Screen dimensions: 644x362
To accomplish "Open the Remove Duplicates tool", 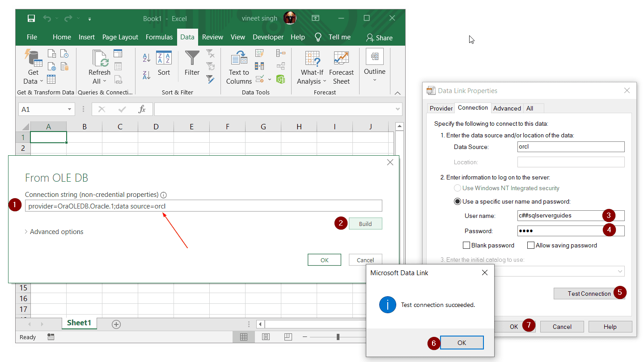I will 259,66.
